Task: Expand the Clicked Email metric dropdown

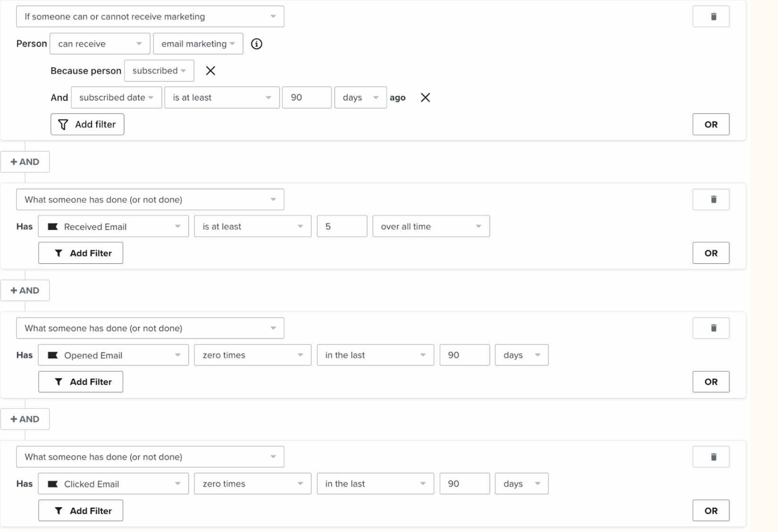Action: pos(113,484)
